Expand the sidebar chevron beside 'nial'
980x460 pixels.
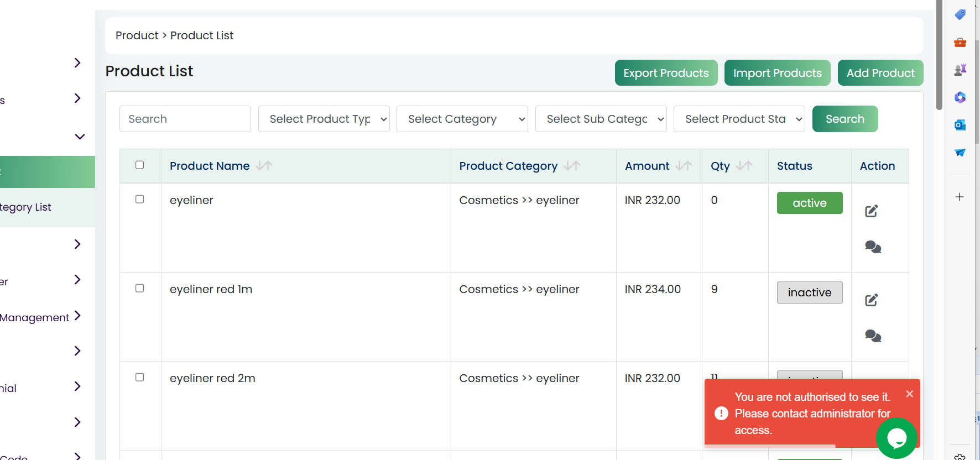77,386
